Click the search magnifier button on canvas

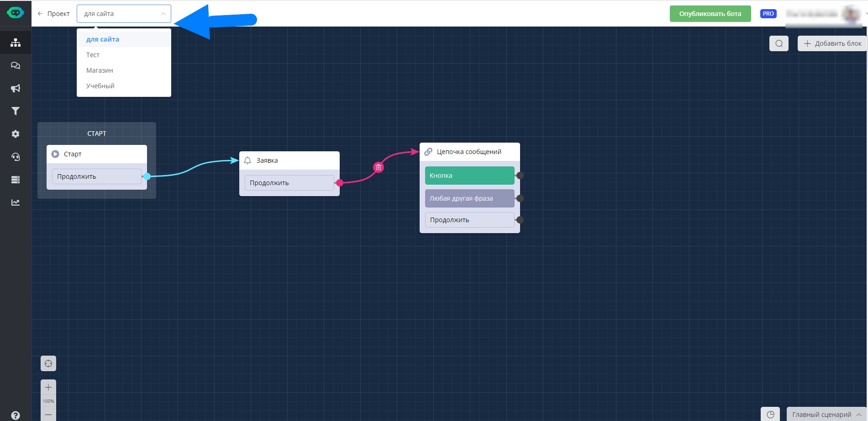coord(779,43)
